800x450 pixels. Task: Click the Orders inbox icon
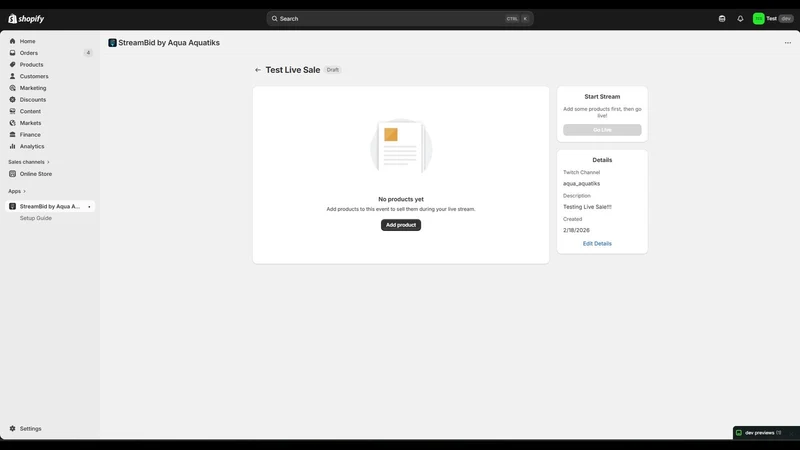12,53
